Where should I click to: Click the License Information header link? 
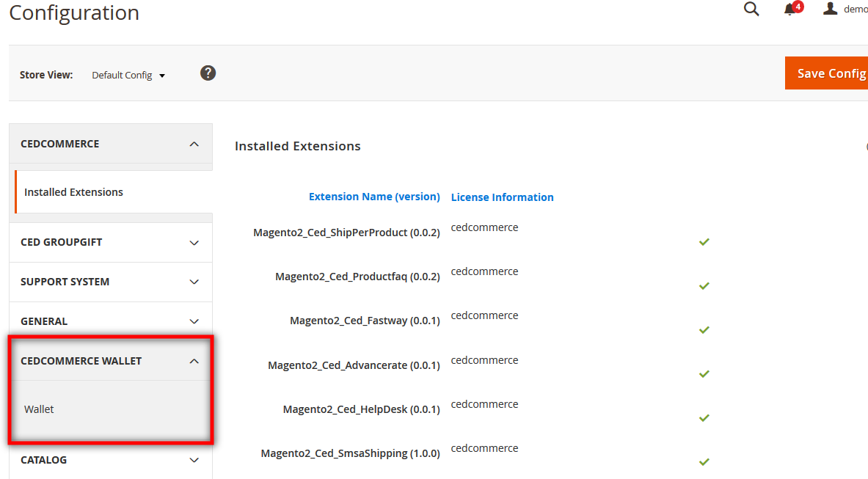pyautogui.click(x=502, y=197)
